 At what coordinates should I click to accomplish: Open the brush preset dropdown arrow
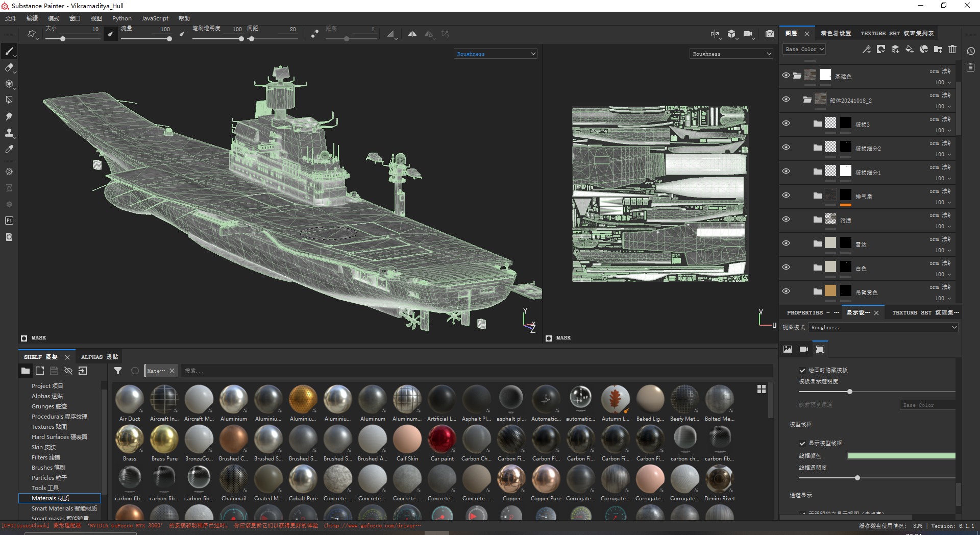(x=38, y=38)
